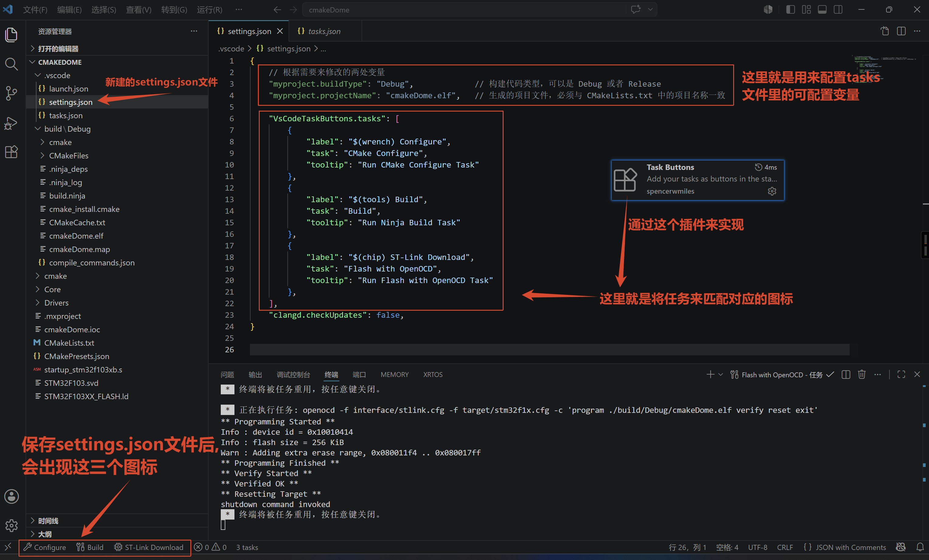Change the UTF-8 encoding setting
Screen dimensions: 929x560
(757, 547)
